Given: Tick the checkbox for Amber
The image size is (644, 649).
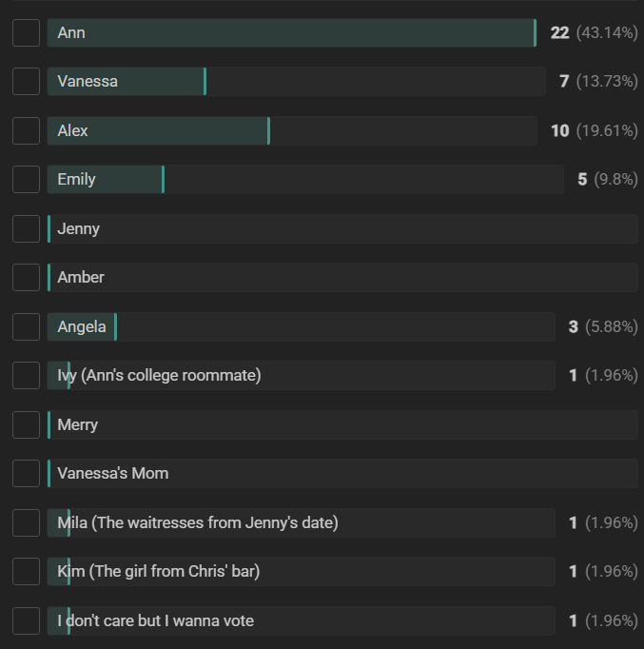Looking at the screenshot, I should point(26,277).
